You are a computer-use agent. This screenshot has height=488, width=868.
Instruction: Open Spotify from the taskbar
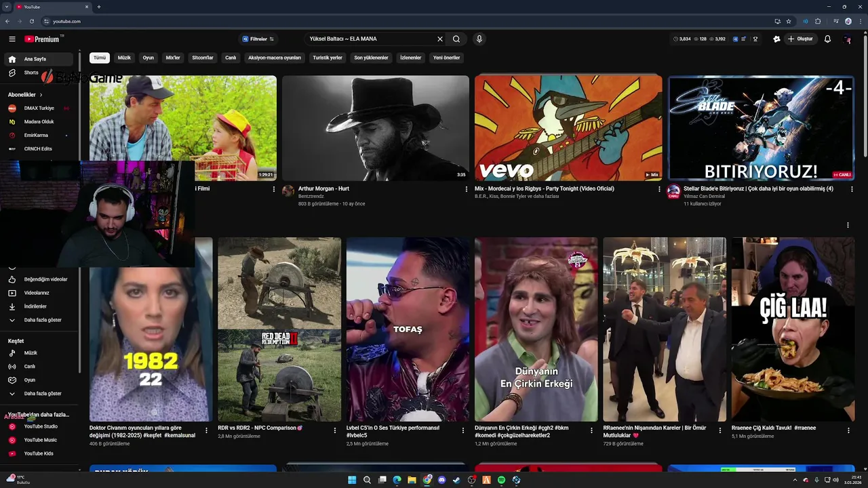click(501, 480)
